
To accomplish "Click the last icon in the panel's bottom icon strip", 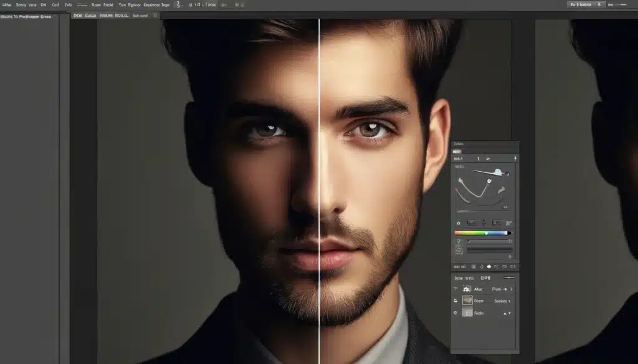I will pos(513,267).
